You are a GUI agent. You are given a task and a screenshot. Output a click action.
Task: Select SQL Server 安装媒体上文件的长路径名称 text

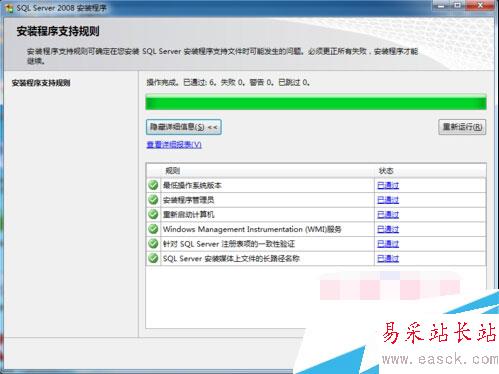point(231,259)
